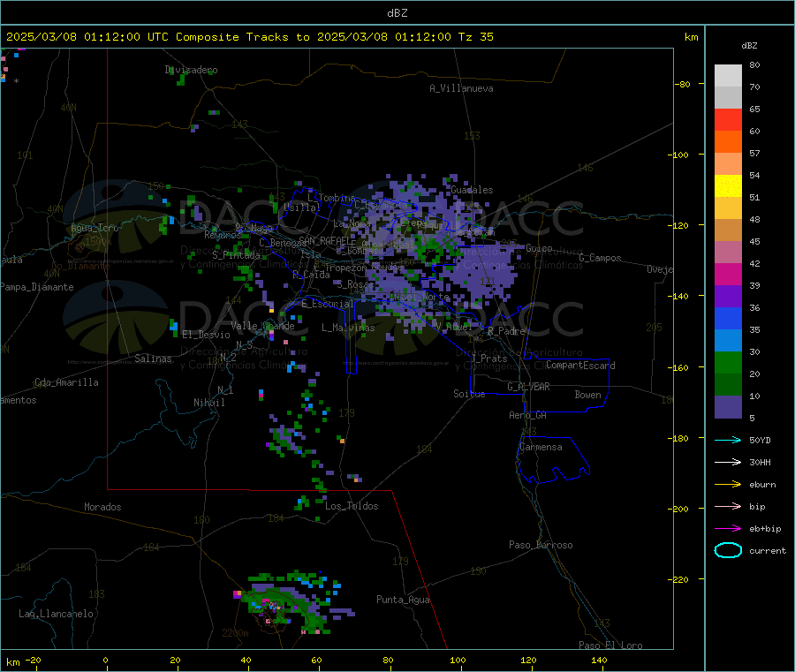Click the cyan 'current' ellipse legend symbol
This screenshot has height=672, width=795.
tap(728, 550)
